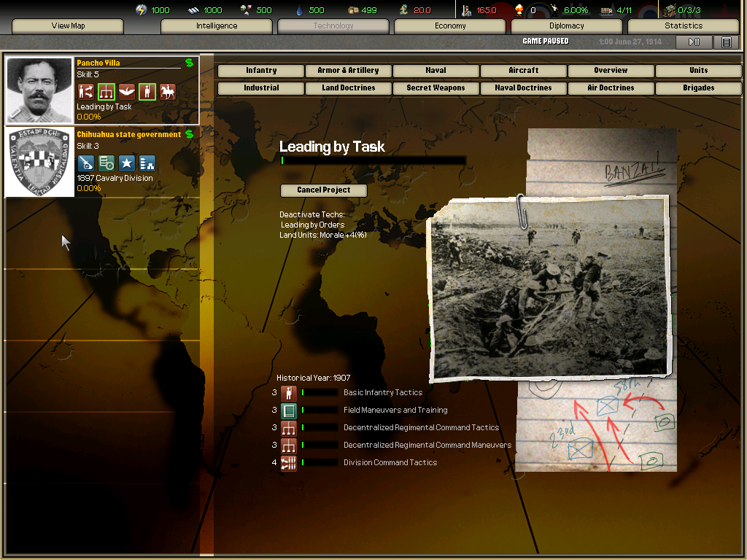Image resolution: width=747 pixels, height=560 pixels.
Task: Select the Secret Weapons technology category
Action: point(436,88)
